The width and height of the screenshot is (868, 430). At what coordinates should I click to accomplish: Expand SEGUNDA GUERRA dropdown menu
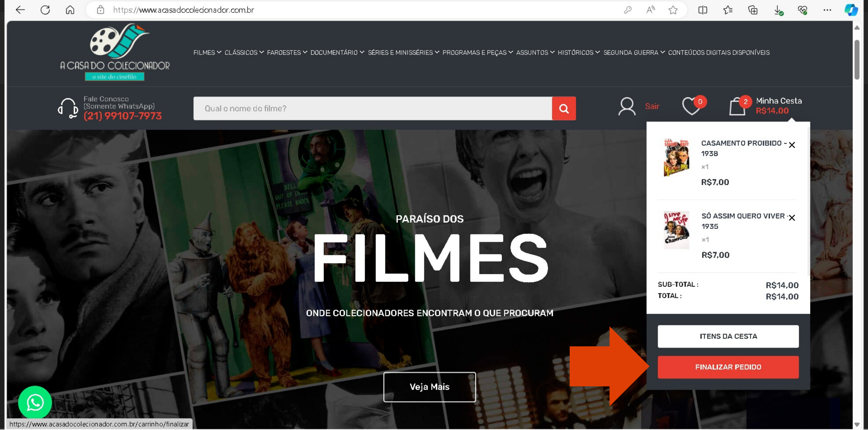(634, 53)
